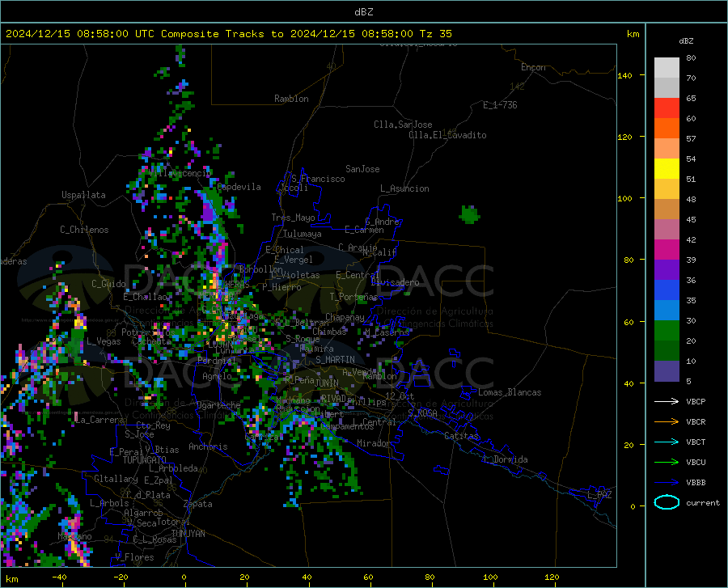Click the Zapata label
Screen dimensions: 728x588
[198, 504]
